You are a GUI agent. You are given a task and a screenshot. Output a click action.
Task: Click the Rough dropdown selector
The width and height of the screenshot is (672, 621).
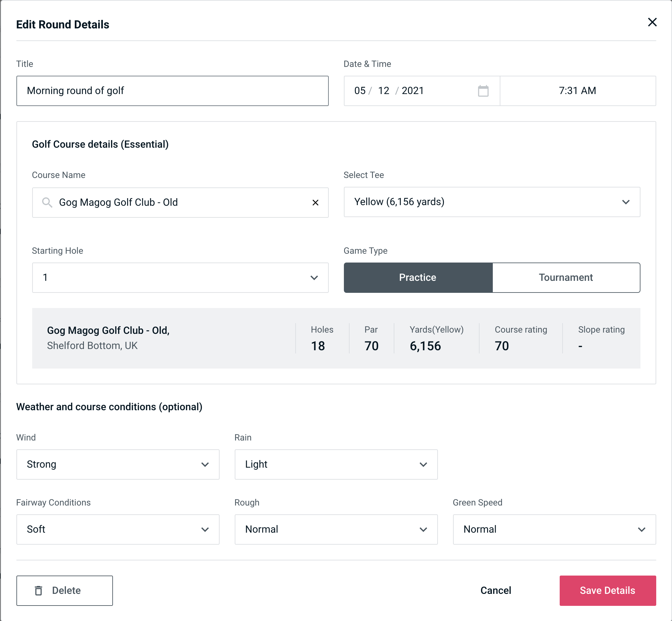pyautogui.click(x=335, y=529)
